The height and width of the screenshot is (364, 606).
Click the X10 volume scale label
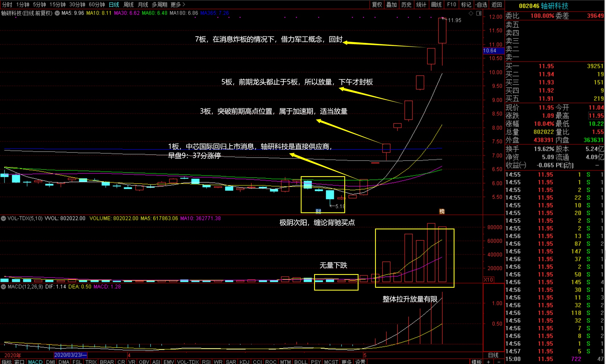pyautogui.click(x=488, y=279)
